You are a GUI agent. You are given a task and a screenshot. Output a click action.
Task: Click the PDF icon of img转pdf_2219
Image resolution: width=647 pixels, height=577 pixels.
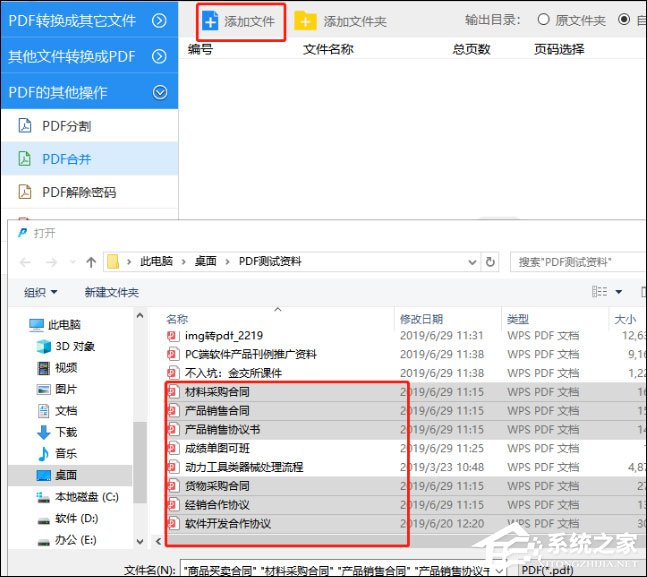pos(173,336)
